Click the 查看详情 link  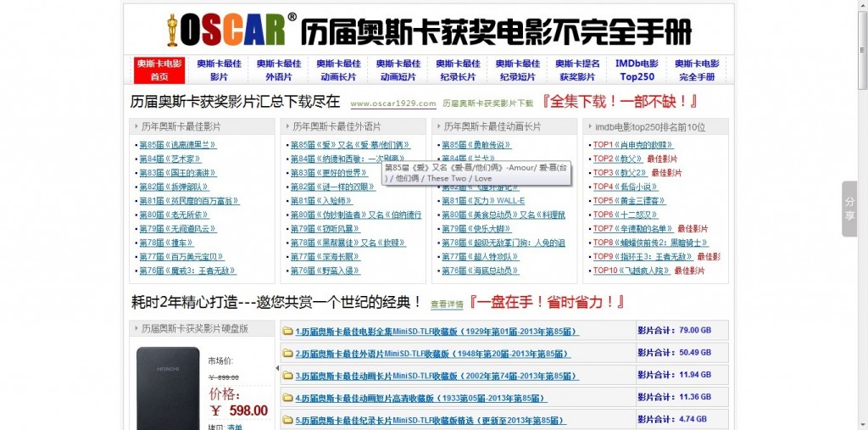[447, 304]
